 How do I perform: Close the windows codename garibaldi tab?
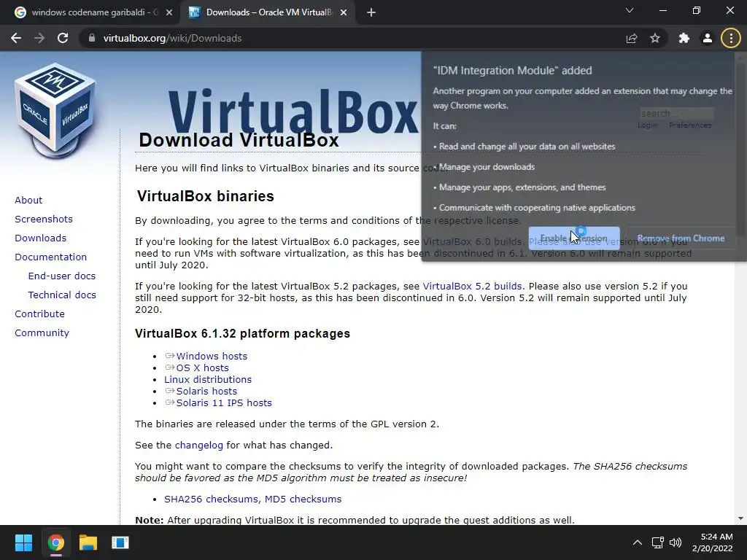pyautogui.click(x=169, y=12)
